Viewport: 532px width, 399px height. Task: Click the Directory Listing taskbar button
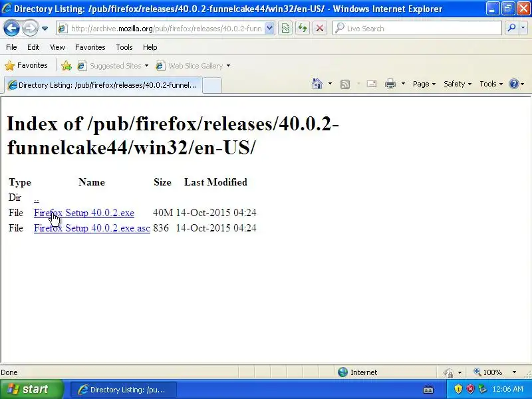tap(124, 390)
